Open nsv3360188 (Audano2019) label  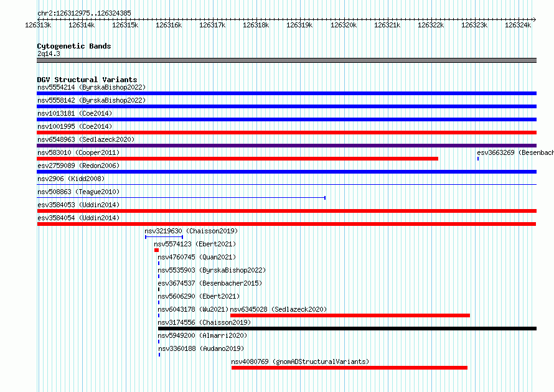click(x=201, y=348)
